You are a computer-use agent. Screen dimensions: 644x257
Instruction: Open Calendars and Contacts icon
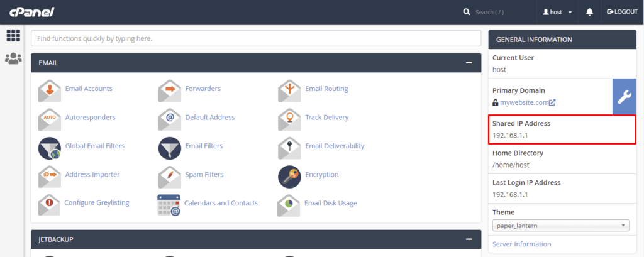pyautogui.click(x=169, y=204)
